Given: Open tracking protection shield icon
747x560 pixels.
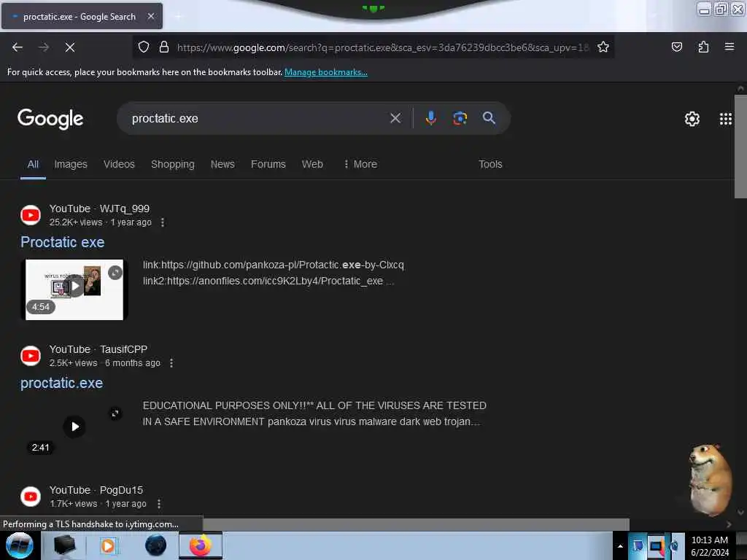Looking at the screenshot, I should (144, 47).
